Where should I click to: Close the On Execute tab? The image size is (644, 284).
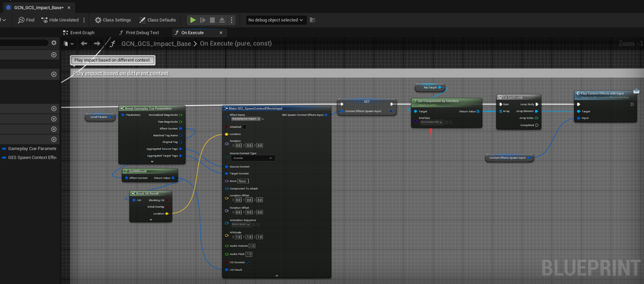221,32
